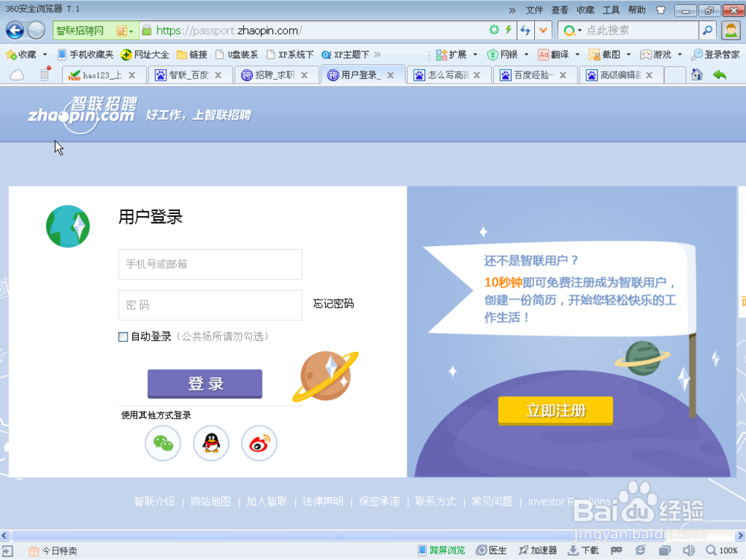
Task: Sign in with the Weibo icon
Action: click(259, 443)
